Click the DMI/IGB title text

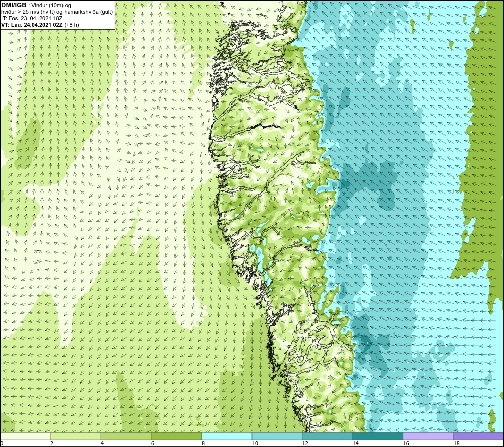(14, 5)
